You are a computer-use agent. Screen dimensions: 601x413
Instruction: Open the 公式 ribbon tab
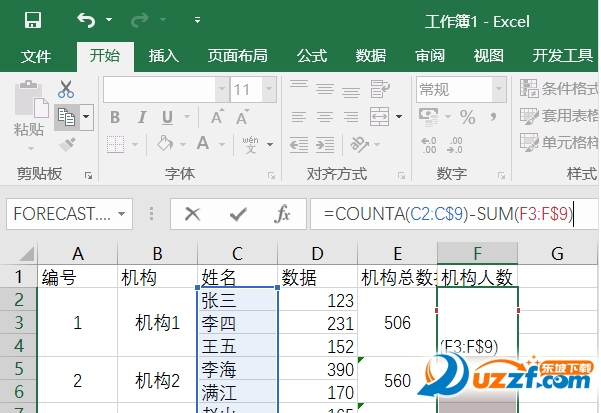pos(311,55)
